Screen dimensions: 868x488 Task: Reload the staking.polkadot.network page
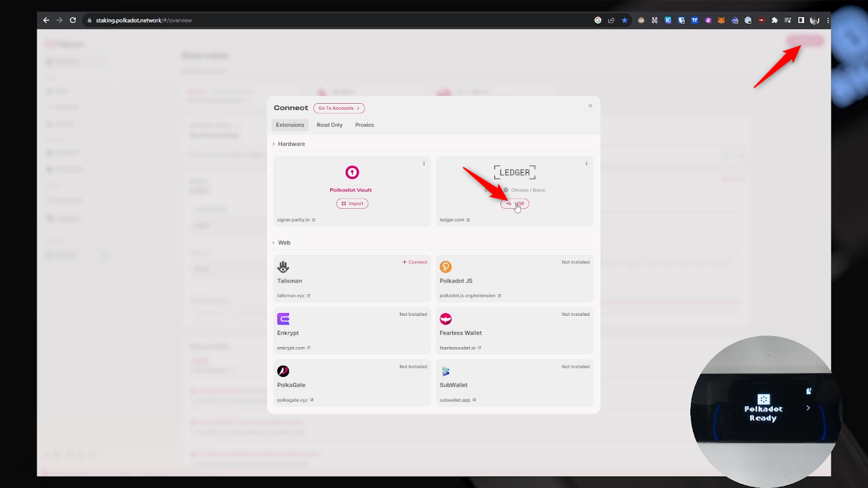pos(73,20)
